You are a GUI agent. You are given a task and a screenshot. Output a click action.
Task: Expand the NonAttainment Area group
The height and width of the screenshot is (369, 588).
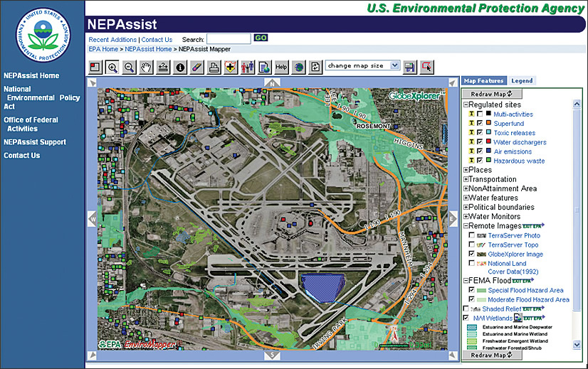click(x=466, y=189)
